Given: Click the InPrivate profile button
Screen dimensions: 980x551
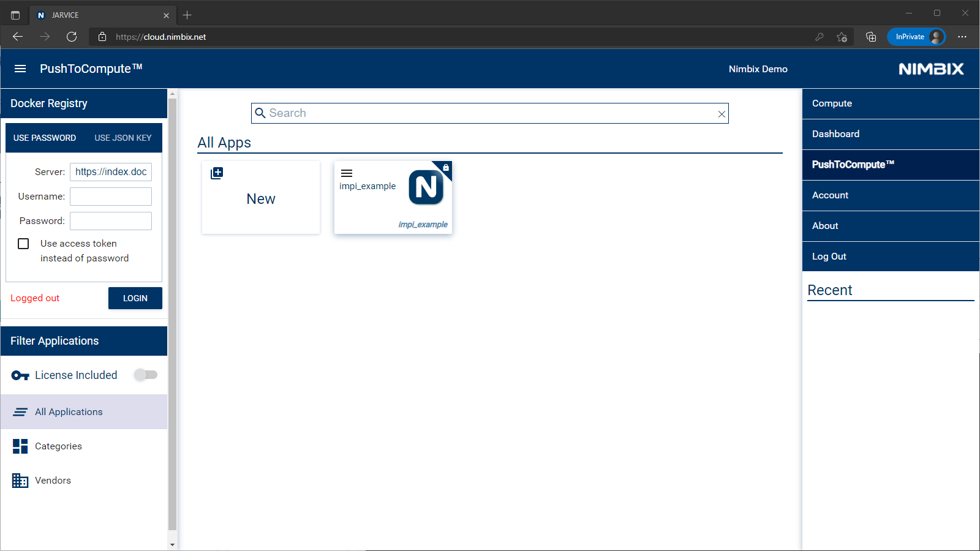Looking at the screenshot, I should (x=916, y=37).
